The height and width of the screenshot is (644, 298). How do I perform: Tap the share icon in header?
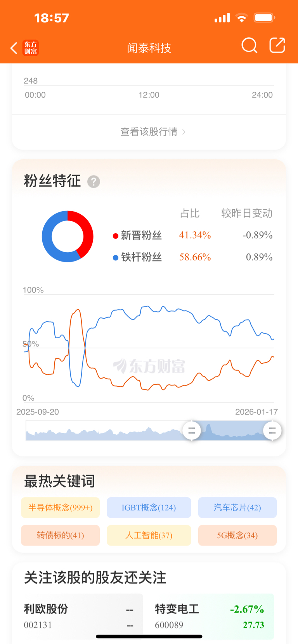click(277, 45)
